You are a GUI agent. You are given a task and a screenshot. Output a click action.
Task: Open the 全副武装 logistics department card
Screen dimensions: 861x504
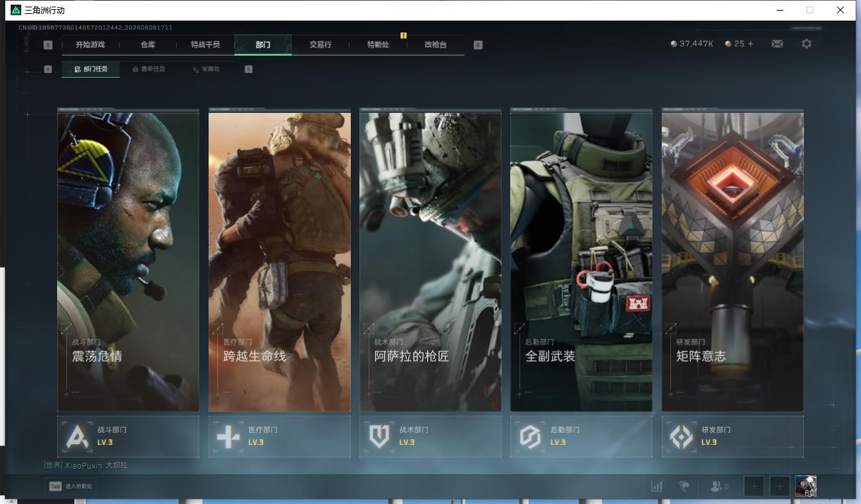click(581, 260)
